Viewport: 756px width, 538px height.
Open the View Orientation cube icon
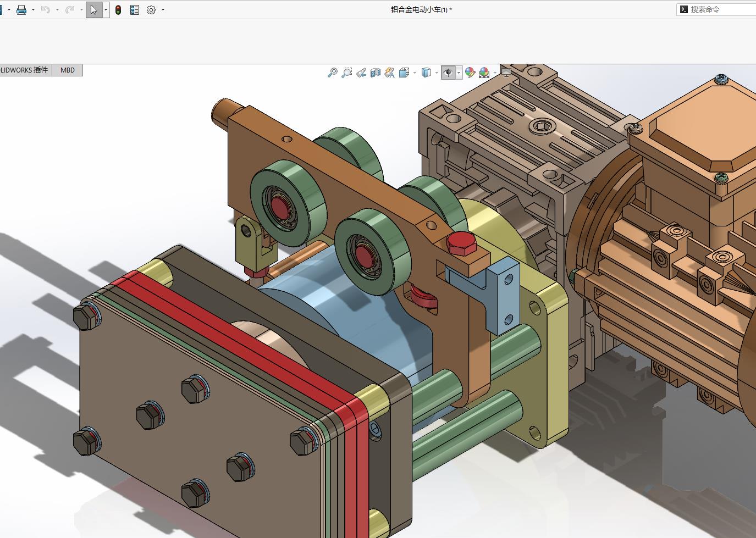(x=404, y=73)
